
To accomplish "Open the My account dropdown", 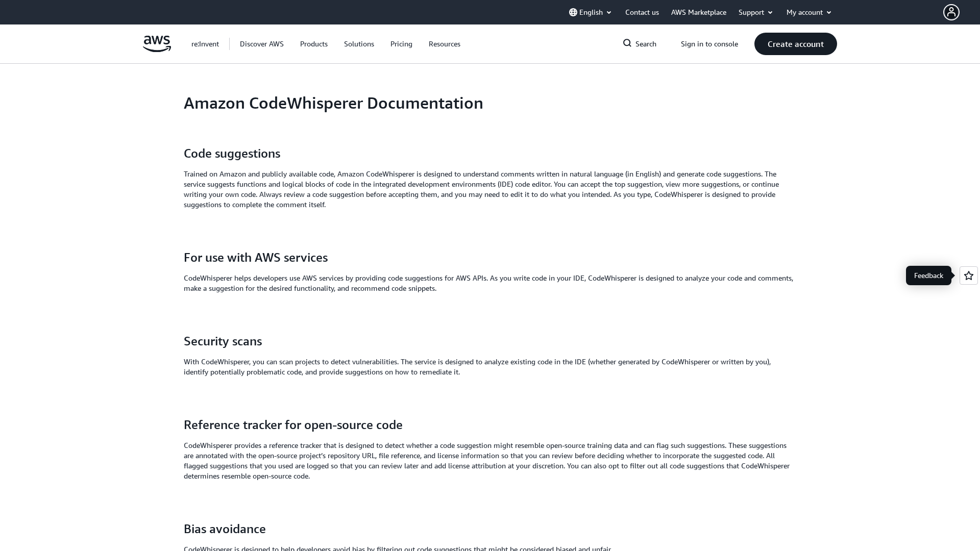I will pyautogui.click(x=808, y=12).
